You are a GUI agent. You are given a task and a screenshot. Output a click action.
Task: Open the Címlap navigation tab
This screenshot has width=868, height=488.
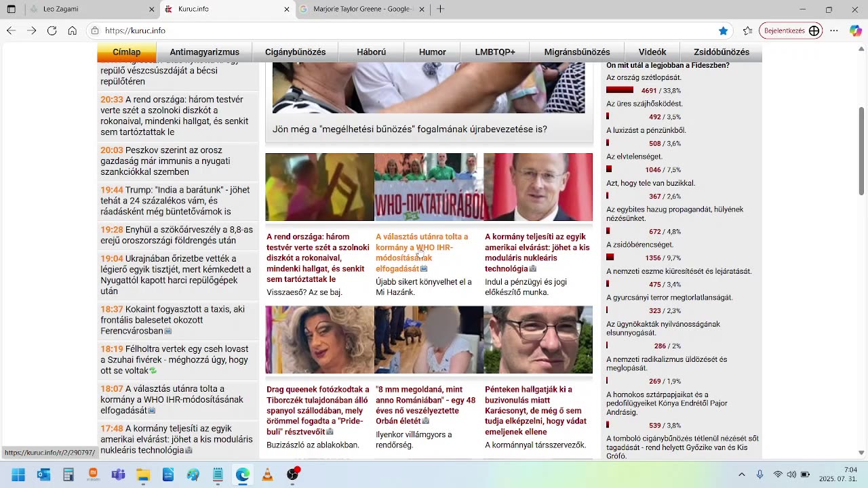pyautogui.click(x=127, y=52)
